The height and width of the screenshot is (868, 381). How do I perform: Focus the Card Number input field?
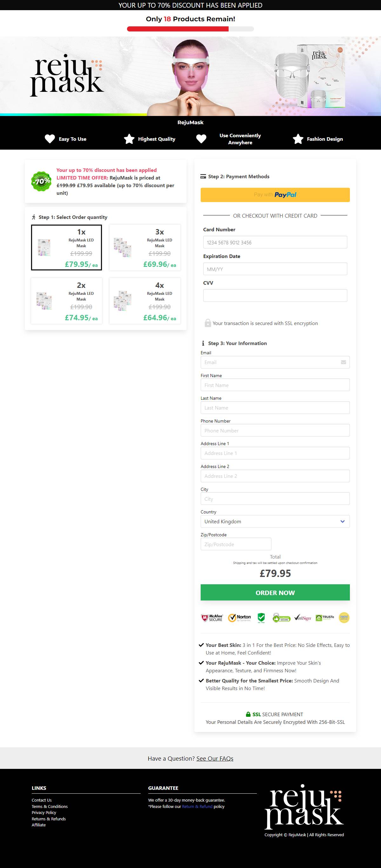275,242
